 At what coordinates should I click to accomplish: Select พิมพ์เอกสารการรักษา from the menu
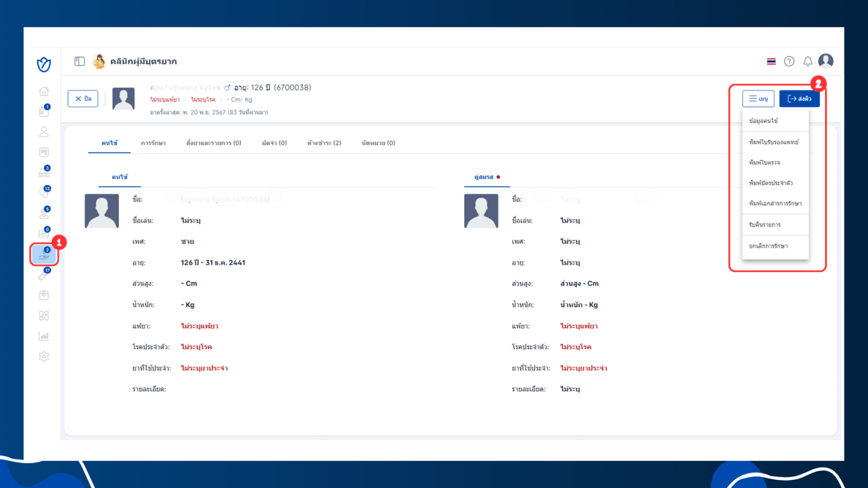[776, 203]
